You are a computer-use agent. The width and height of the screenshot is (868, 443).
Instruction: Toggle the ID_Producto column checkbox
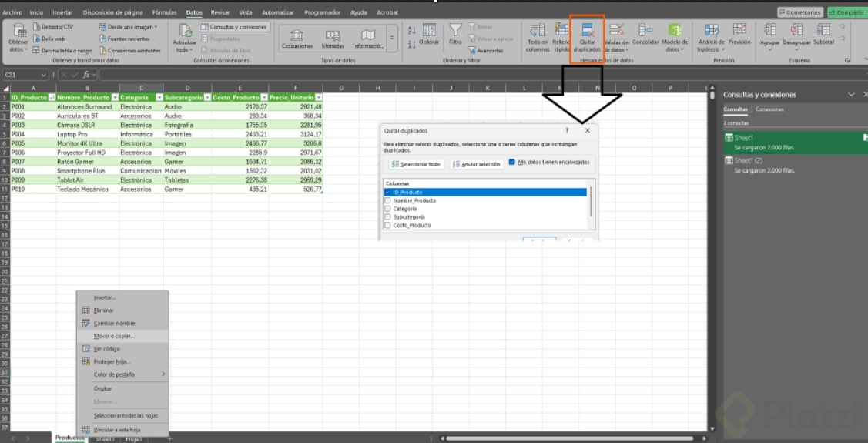point(387,192)
